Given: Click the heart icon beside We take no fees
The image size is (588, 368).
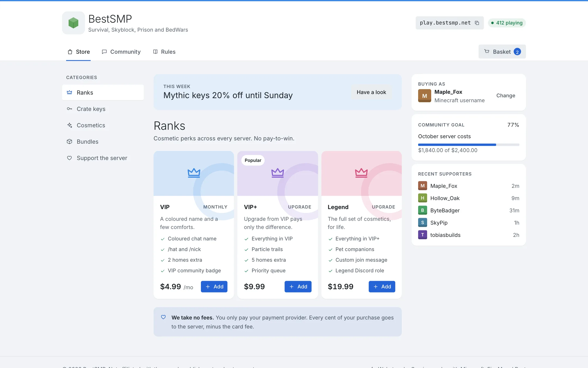Looking at the screenshot, I should click(x=163, y=317).
